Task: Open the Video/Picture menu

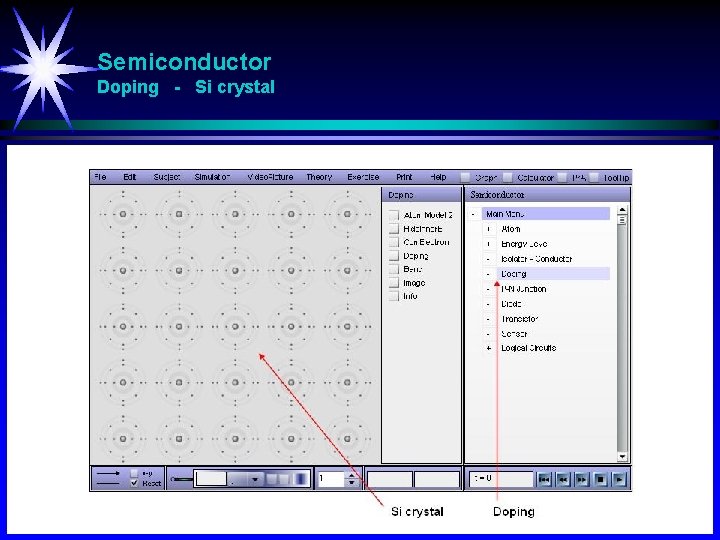Action: click(x=270, y=177)
